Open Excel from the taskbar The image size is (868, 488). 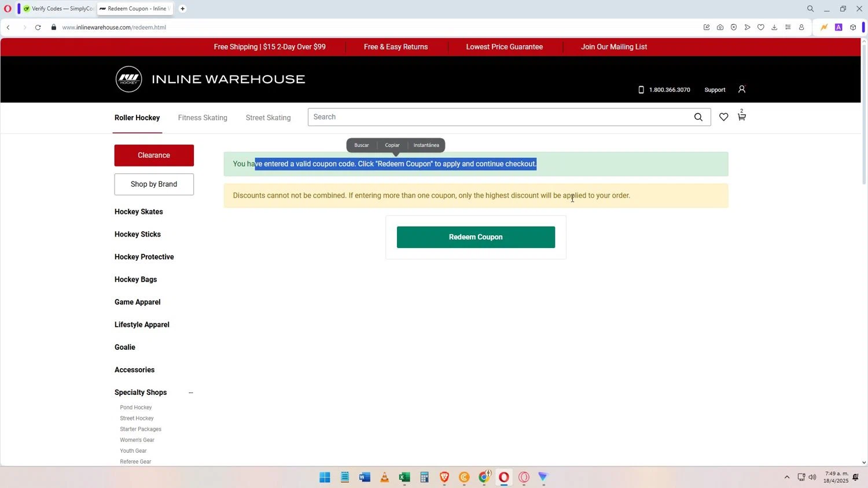tap(404, 477)
